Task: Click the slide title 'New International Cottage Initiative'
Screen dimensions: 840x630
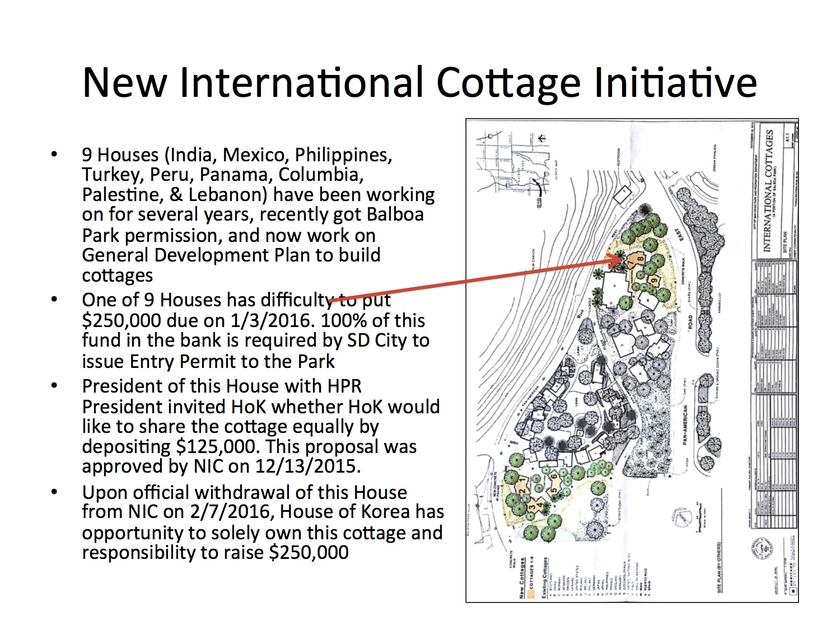Action: tap(419, 82)
